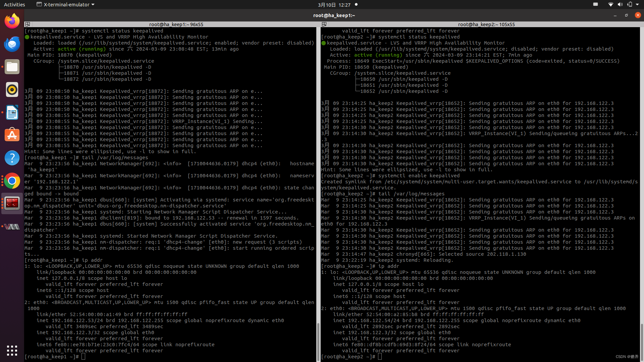
Task: Click 'Main PID: 18650' line in right pane
Action: (366, 67)
